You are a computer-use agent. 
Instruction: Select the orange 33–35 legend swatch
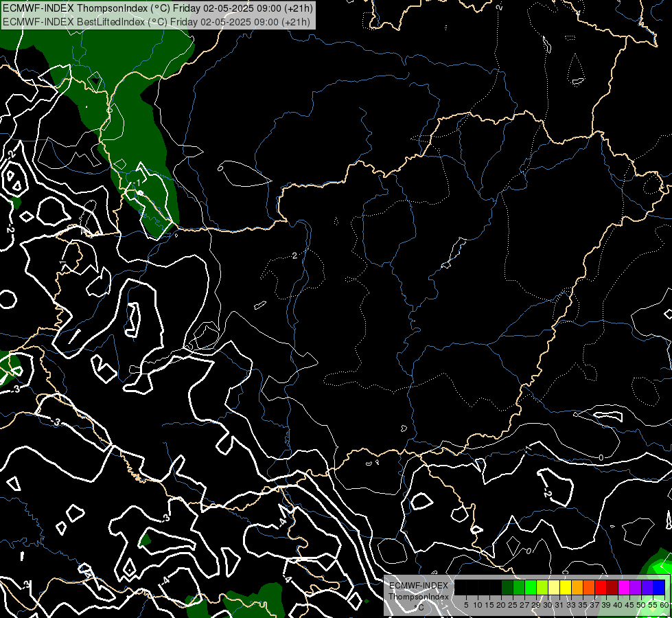pyautogui.click(x=577, y=587)
